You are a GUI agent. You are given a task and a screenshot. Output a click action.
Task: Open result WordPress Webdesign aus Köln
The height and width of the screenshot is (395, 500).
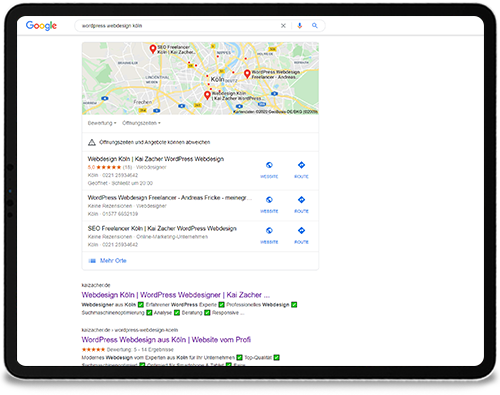coord(166,340)
